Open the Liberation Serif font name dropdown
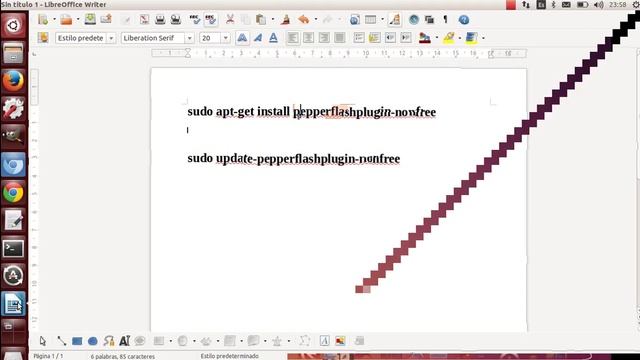 (x=189, y=38)
